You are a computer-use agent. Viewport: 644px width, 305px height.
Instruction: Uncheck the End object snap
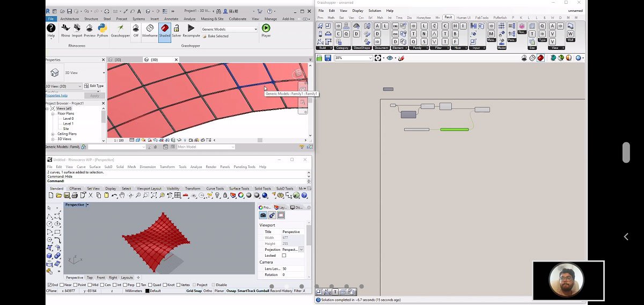tap(49, 285)
